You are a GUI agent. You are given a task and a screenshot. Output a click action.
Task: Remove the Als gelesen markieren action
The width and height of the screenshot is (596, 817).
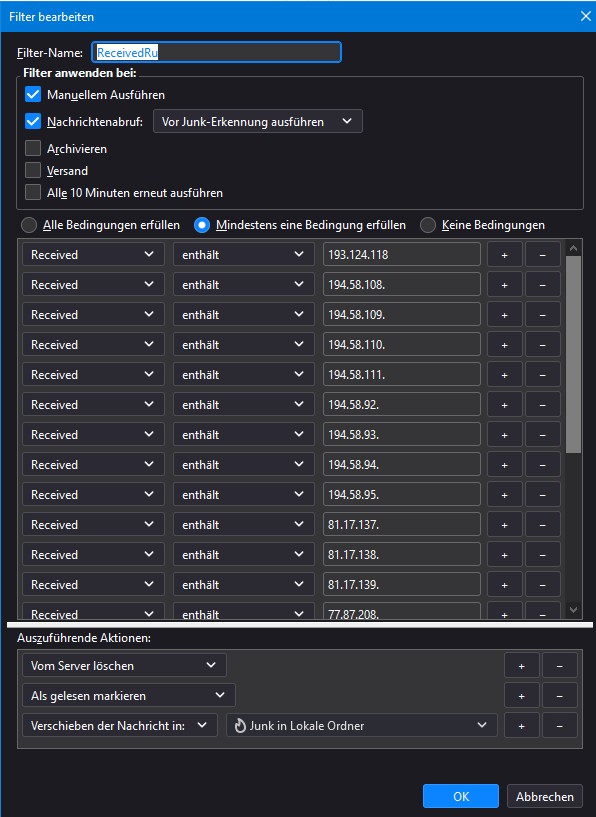tap(560, 696)
